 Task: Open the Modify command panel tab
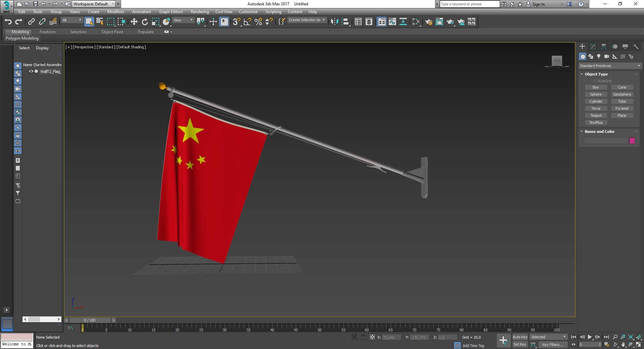[593, 47]
